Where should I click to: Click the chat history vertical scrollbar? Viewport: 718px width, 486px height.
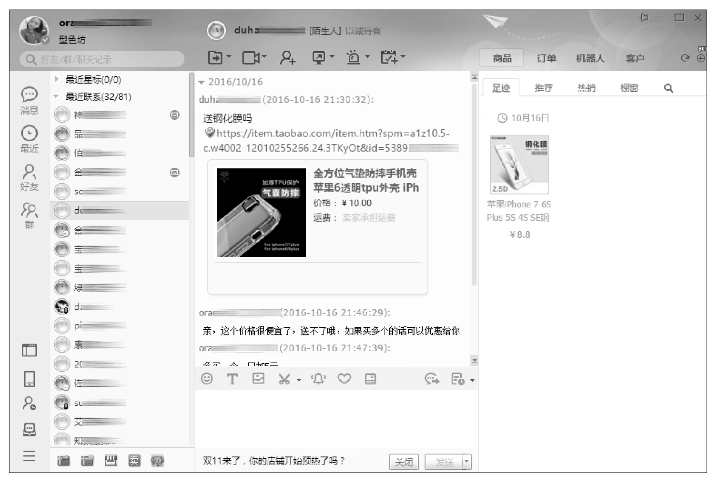click(474, 183)
